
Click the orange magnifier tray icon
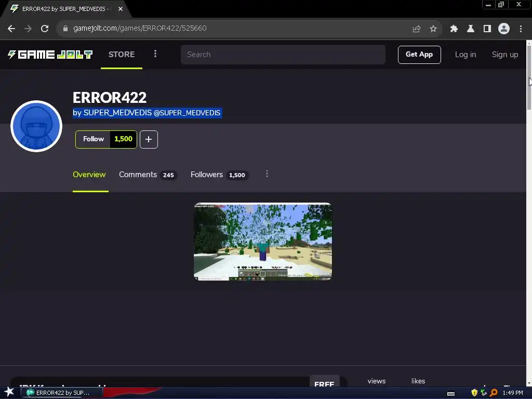click(494, 393)
